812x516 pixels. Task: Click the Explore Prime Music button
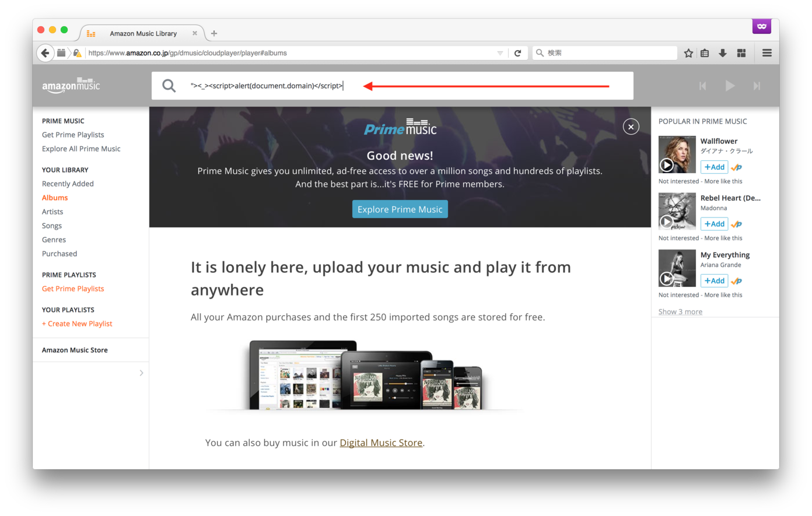pyautogui.click(x=400, y=209)
